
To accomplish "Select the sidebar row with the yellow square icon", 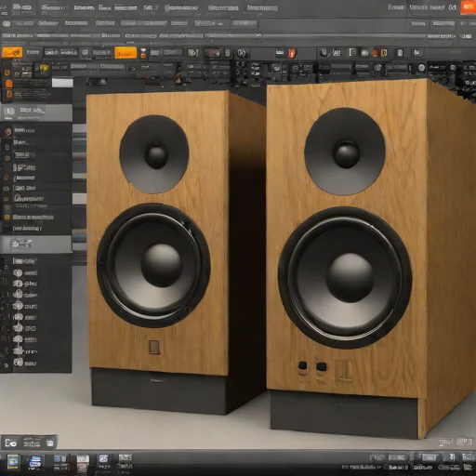I will pyautogui.click(x=36, y=218).
